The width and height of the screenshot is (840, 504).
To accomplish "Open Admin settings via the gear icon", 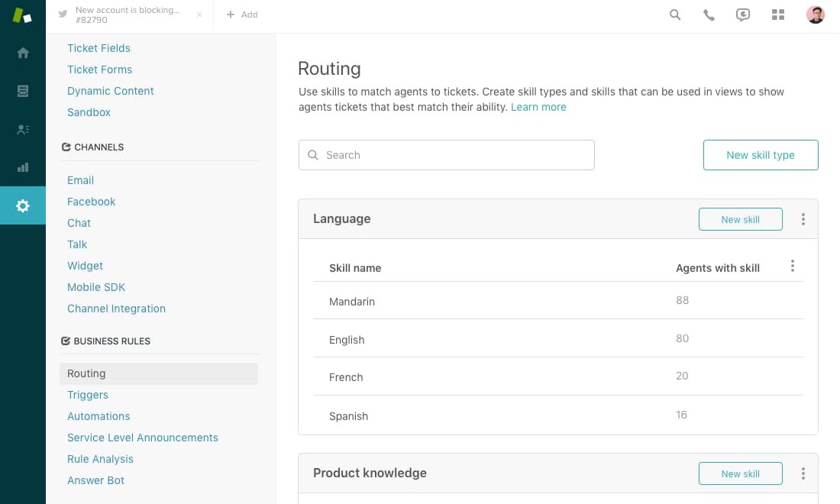I will 22,205.
